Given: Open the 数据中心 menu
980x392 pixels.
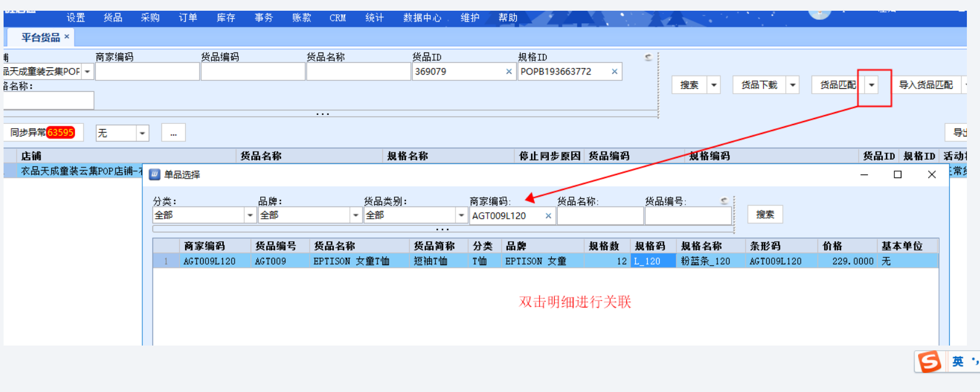Looking at the screenshot, I should [422, 18].
